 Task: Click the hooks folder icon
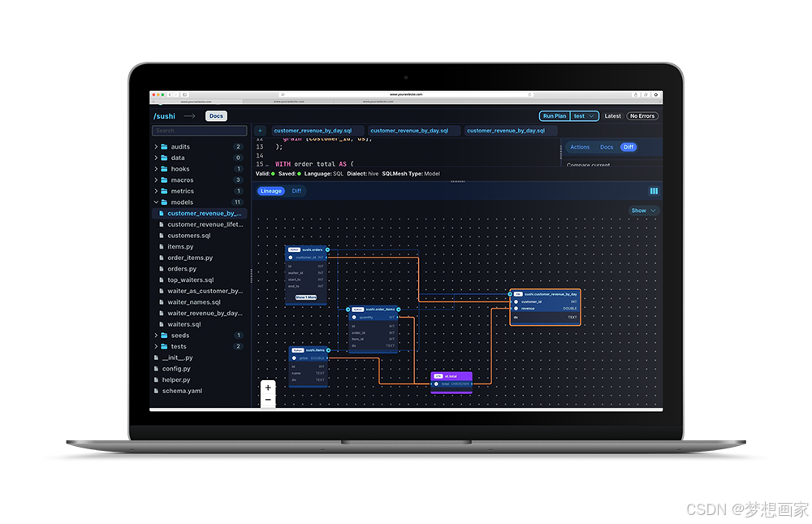click(164, 169)
